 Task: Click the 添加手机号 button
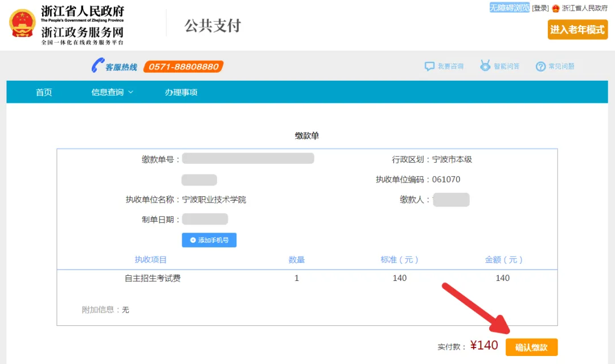tap(209, 240)
